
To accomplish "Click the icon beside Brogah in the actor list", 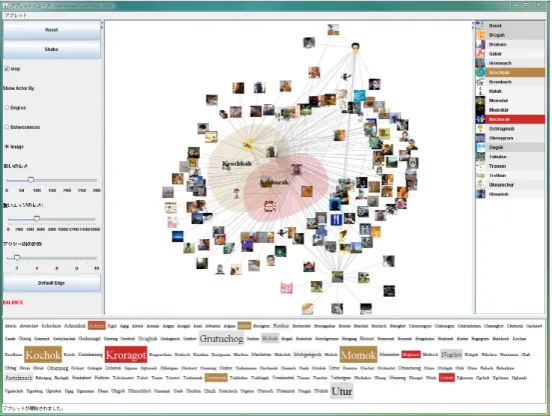I will [481, 35].
